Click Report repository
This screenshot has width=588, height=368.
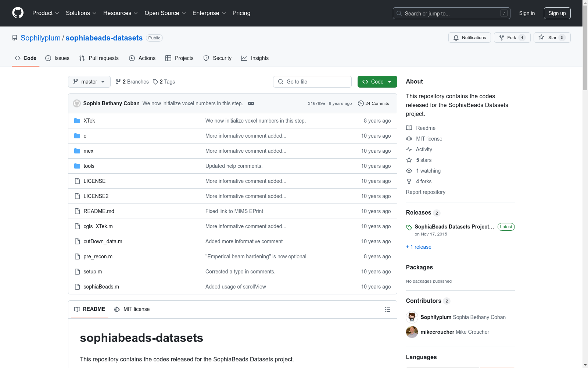point(426,192)
